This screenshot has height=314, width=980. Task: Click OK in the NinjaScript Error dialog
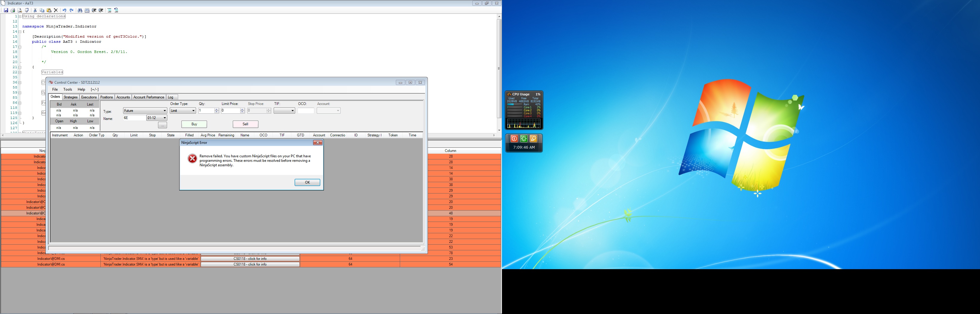click(307, 182)
